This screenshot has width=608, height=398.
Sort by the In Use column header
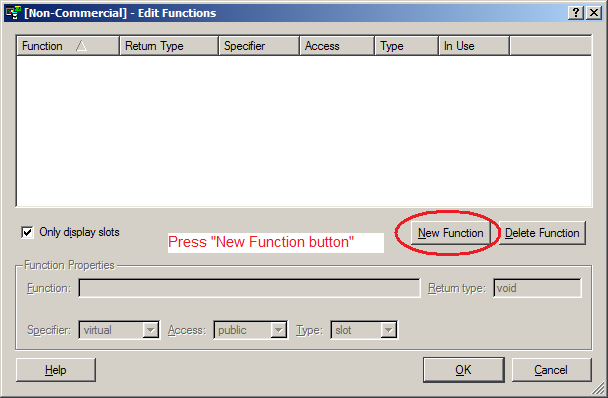(474, 46)
